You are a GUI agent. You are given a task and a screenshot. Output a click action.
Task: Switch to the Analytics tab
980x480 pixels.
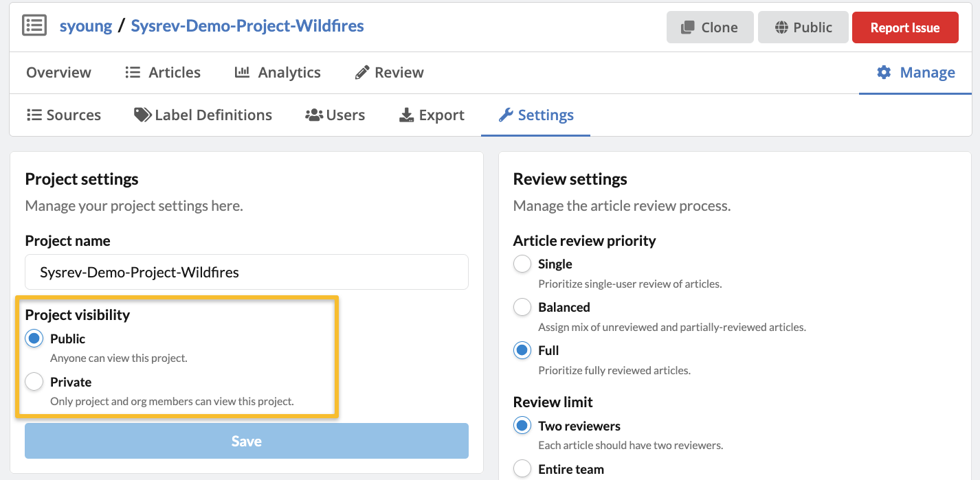tap(278, 73)
